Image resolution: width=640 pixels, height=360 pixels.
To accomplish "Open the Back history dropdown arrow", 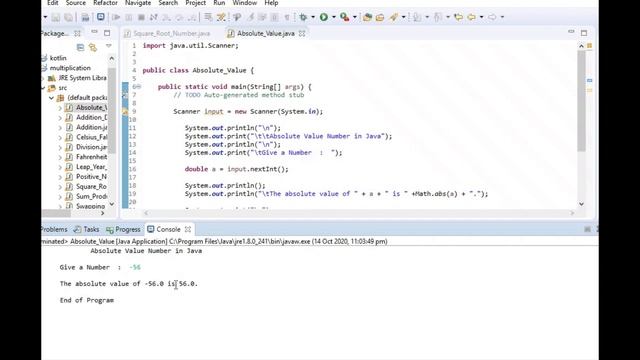I will (482, 17).
